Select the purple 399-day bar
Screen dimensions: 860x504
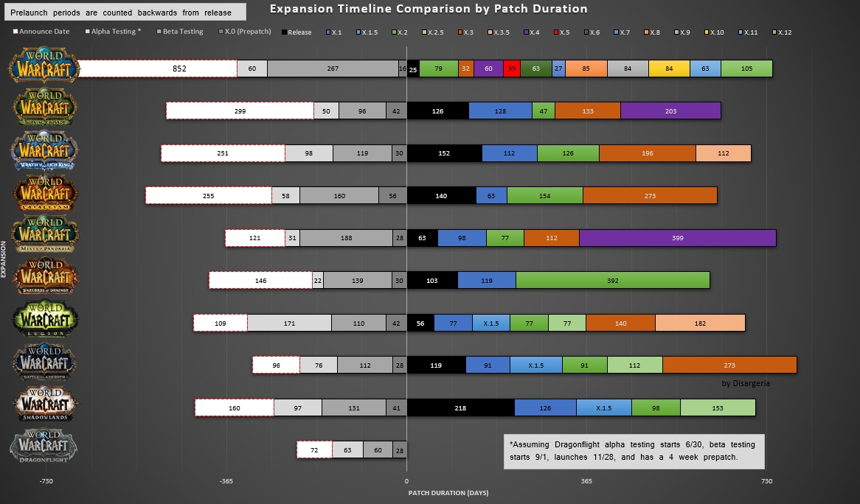coord(677,238)
